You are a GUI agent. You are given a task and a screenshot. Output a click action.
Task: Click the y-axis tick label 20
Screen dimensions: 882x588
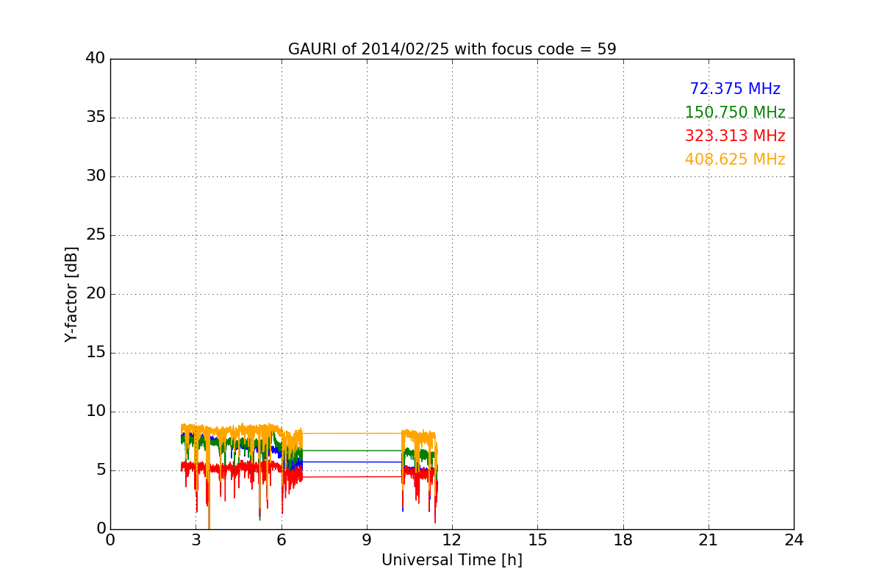tap(96, 294)
